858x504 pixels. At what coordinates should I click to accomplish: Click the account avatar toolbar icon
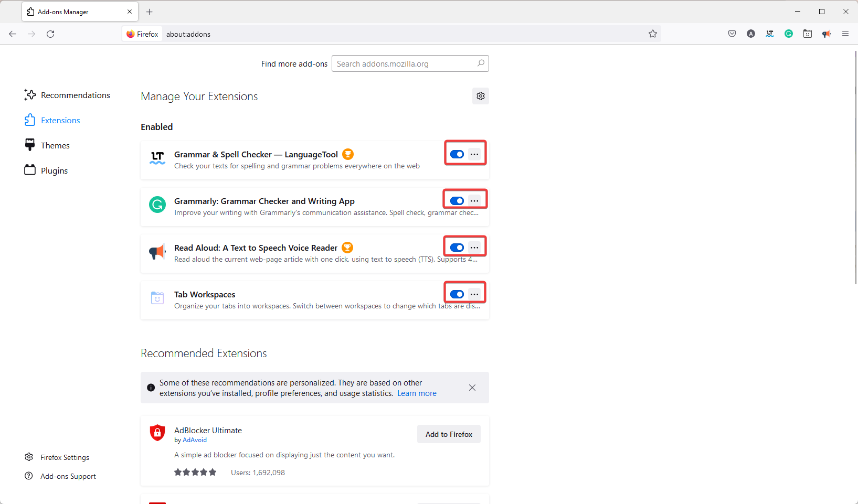tap(751, 34)
